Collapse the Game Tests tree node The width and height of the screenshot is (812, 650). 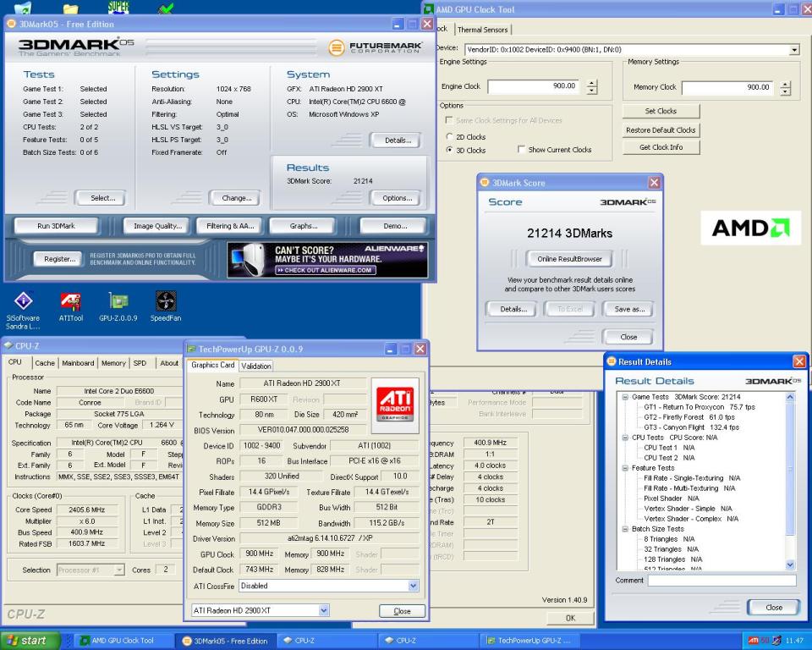pos(625,397)
